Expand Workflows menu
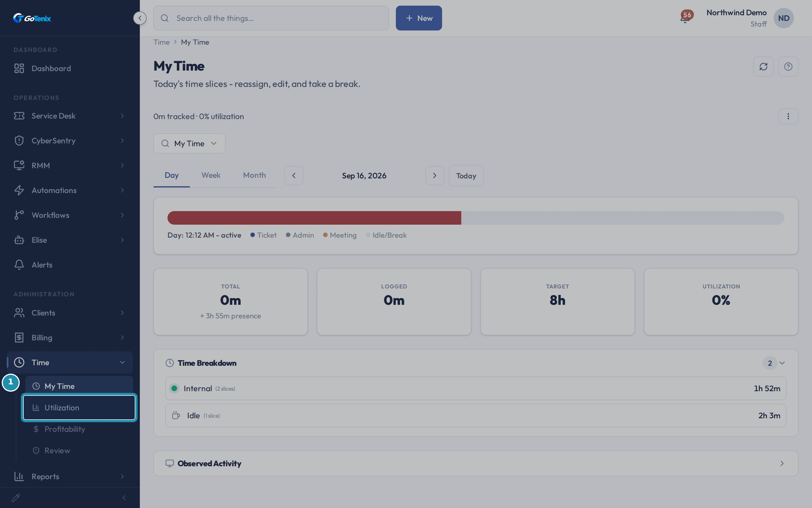Screen dimensions: 812x508 coord(70,215)
